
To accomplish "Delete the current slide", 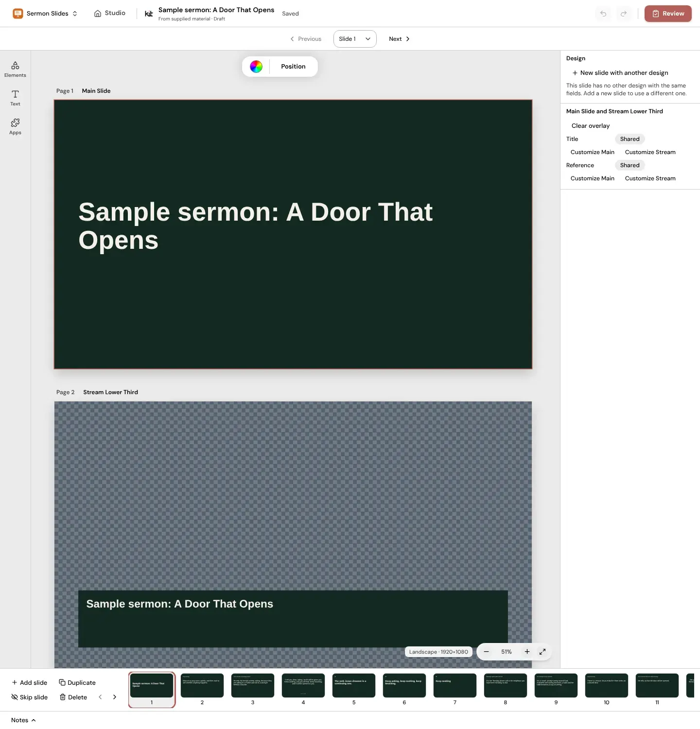I will coord(73,697).
